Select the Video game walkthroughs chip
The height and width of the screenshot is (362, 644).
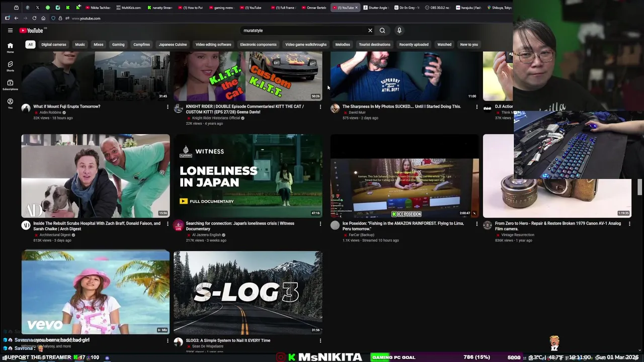click(x=306, y=44)
